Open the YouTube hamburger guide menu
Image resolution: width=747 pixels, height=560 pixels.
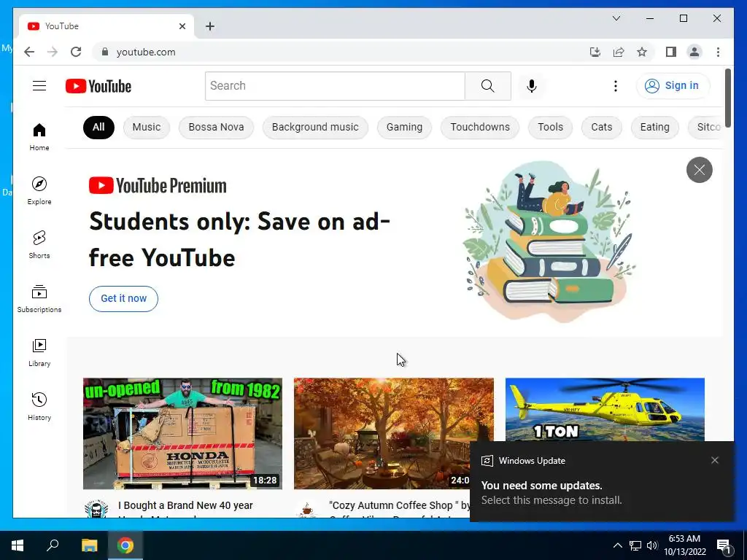[x=39, y=86]
